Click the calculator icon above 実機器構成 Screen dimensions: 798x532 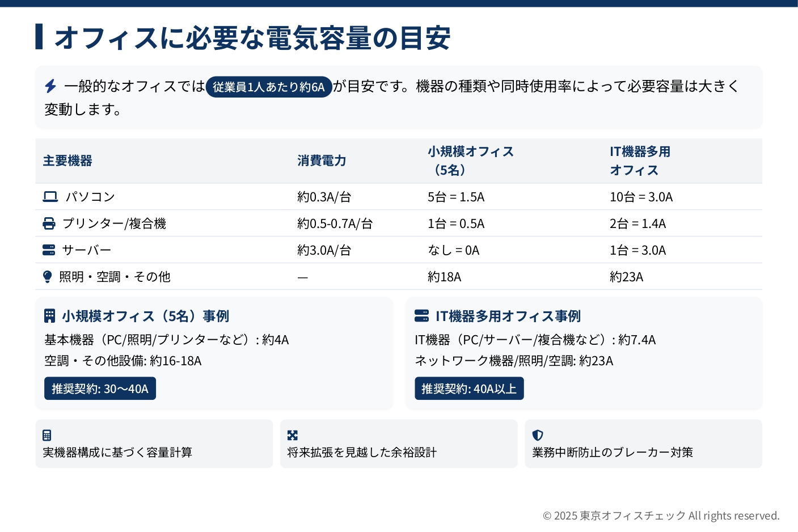click(x=47, y=435)
